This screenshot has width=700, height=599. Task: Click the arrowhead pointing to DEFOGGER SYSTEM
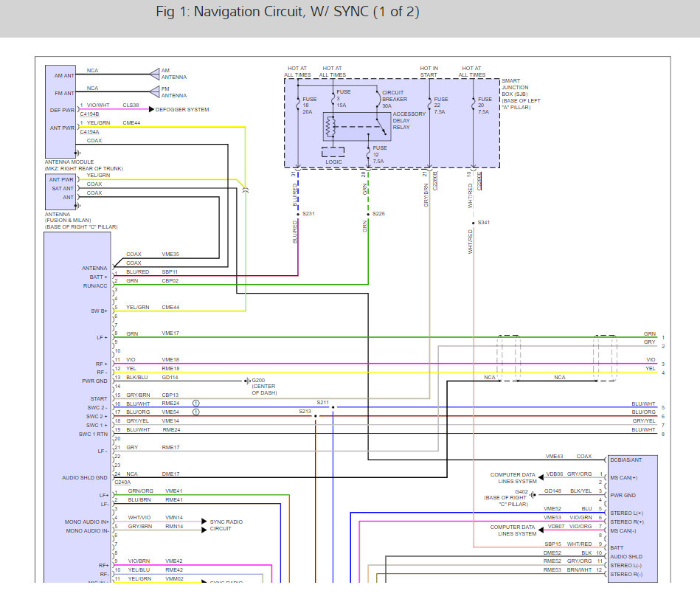coord(151,109)
